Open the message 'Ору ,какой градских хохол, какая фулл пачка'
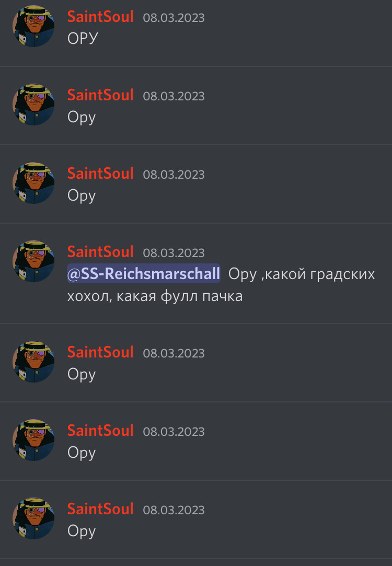Screen dimensions: 392x566 (x=221, y=285)
